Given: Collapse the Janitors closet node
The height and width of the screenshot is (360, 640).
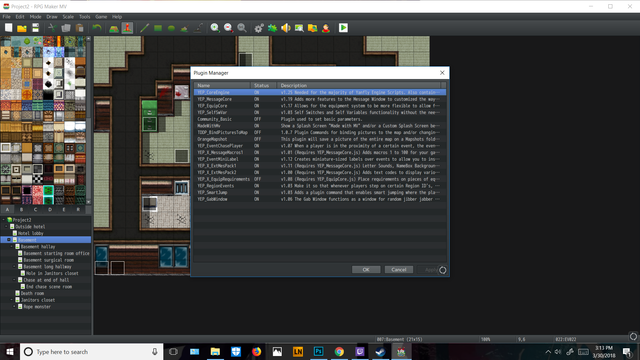Looking at the screenshot, I should click(x=12, y=300).
